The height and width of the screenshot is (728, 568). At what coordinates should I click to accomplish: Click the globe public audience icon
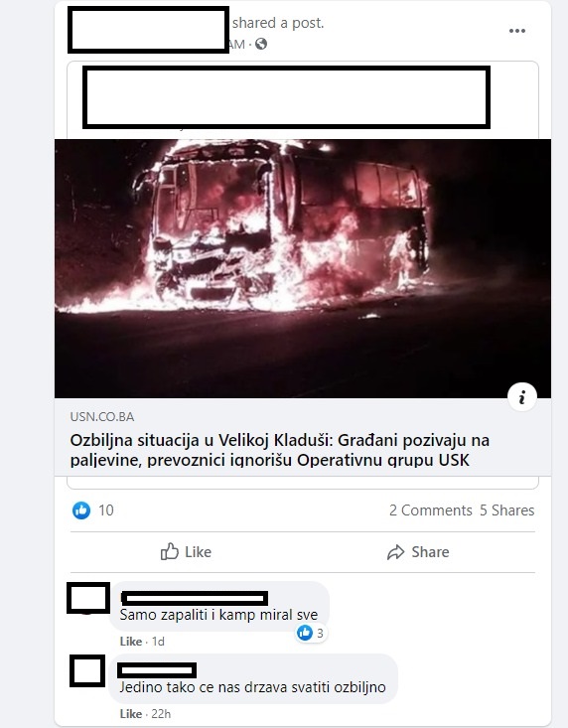(261, 44)
